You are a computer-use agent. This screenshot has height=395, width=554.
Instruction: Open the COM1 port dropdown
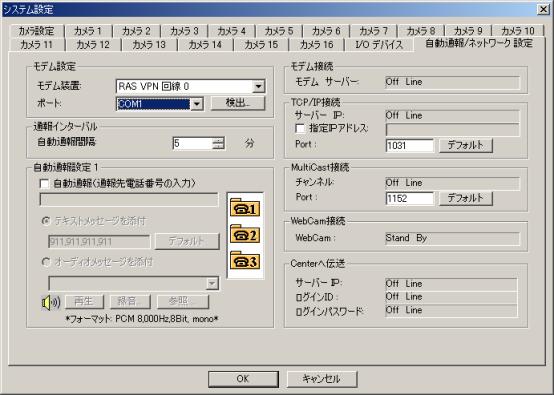click(197, 104)
